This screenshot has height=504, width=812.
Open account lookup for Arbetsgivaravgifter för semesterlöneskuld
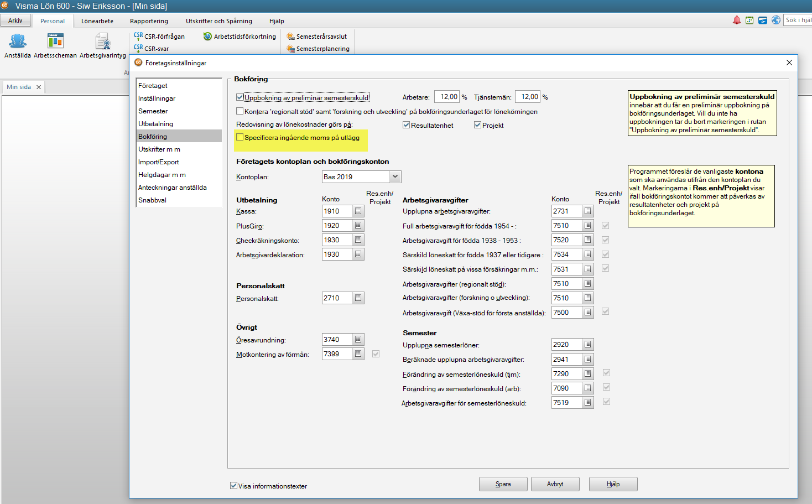pos(588,403)
